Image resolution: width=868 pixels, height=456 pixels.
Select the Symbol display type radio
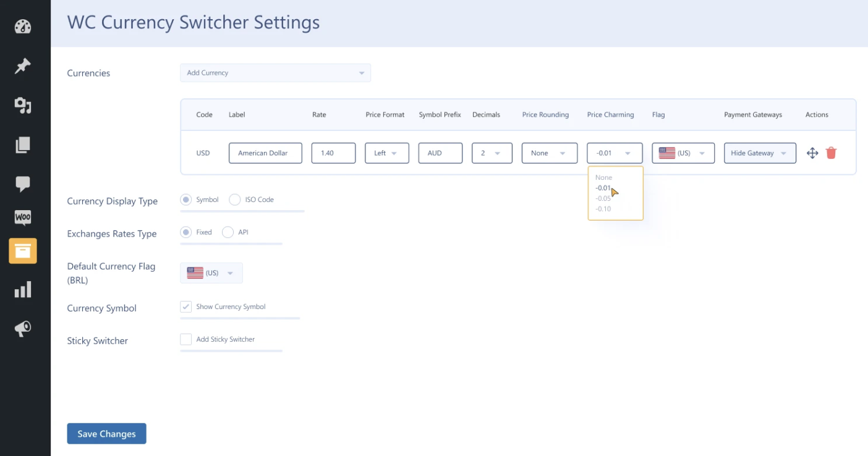[x=185, y=200]
